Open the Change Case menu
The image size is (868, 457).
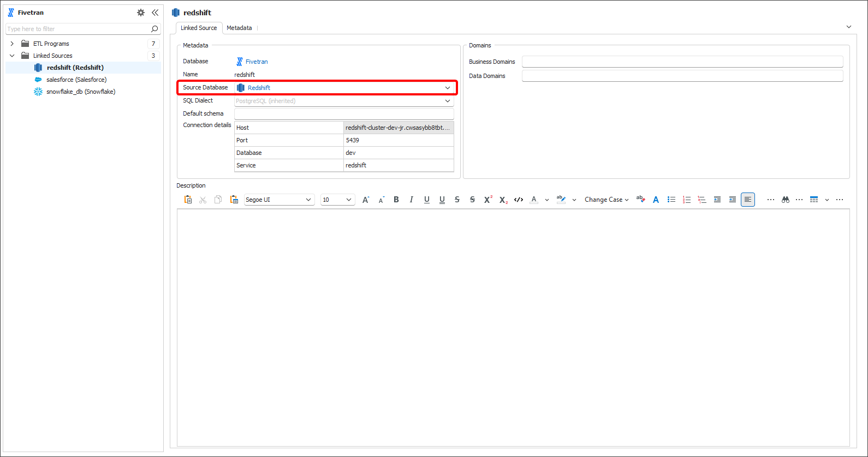[607, 200]
